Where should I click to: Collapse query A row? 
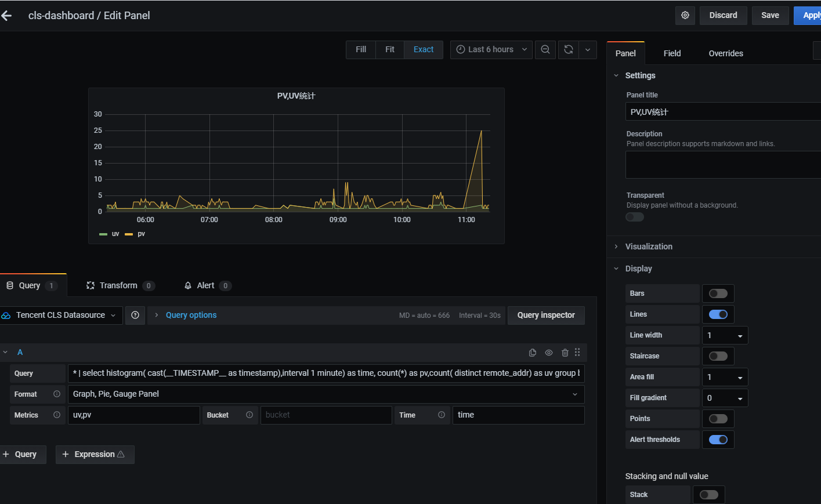click(x=6, y=352)
